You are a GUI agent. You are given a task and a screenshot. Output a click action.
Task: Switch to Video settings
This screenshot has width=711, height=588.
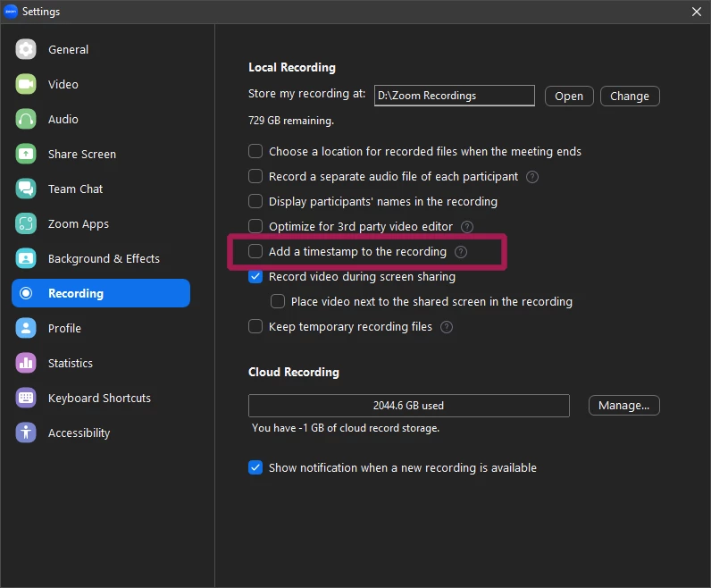tap(101, 84)
